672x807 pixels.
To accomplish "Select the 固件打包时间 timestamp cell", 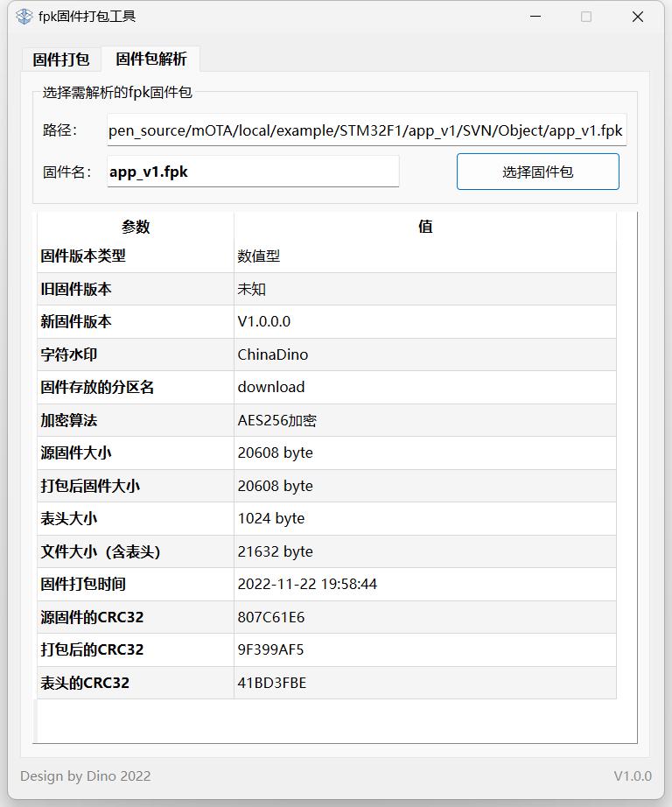I will [x=425, y=584].
